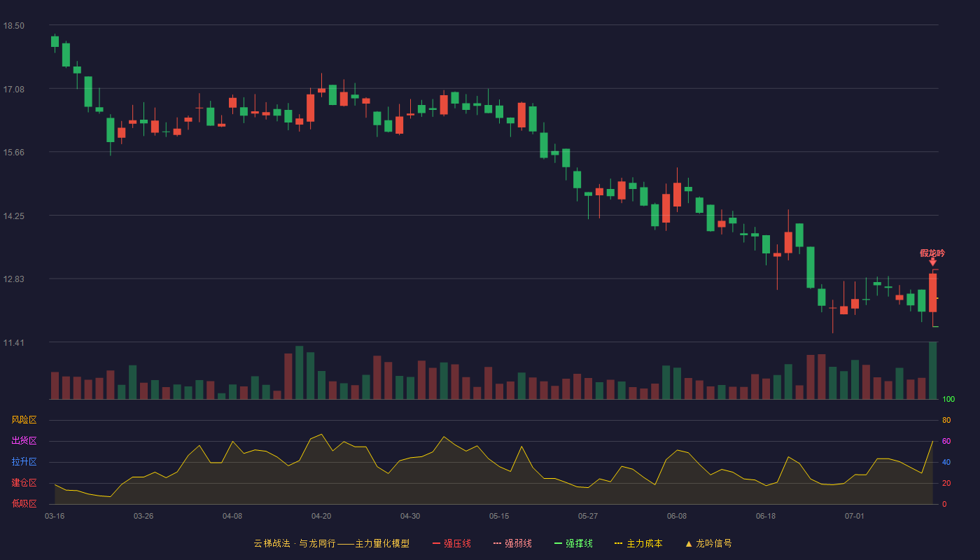Select the 06-08 date label
This screenshot has height=560, width=980.
tap(677, 516)
